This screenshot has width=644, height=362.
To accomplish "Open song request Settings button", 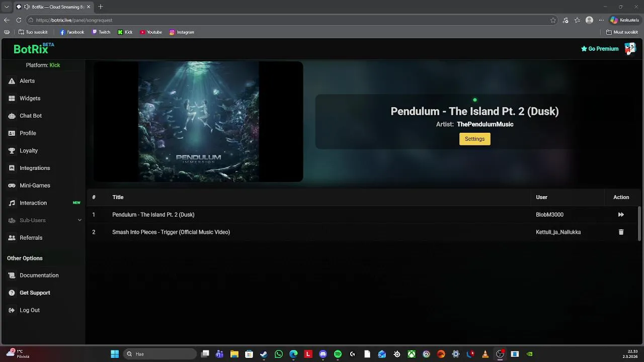I will [x=474, y=139].
